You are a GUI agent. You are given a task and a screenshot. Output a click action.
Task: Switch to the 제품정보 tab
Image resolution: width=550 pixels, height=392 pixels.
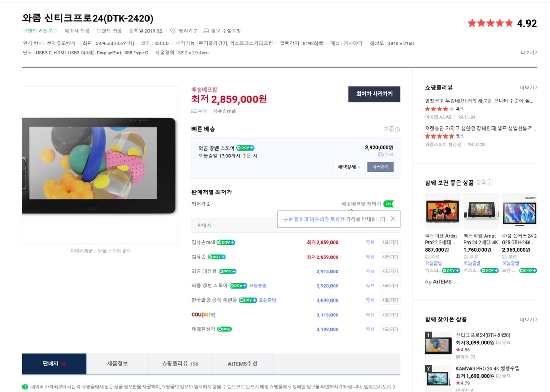[117, 364]
